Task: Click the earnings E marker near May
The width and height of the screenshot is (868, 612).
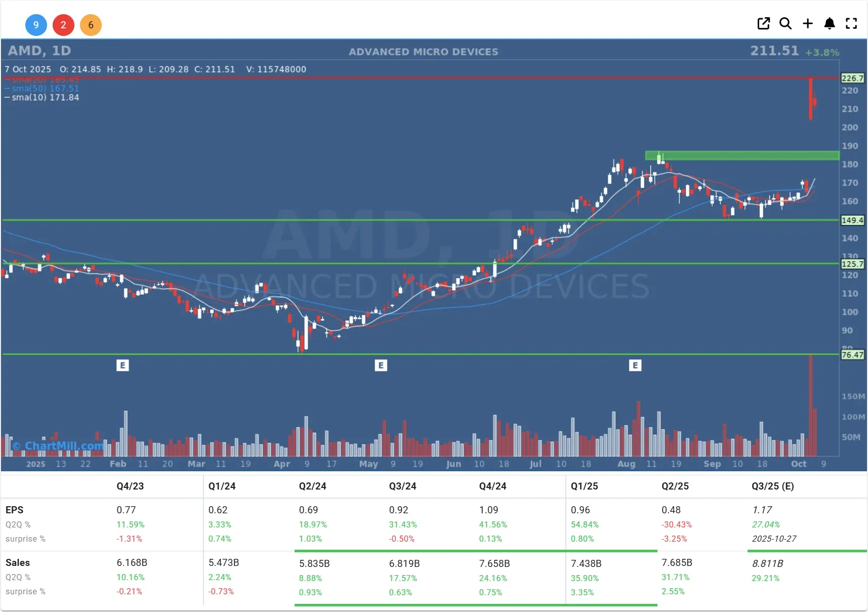Action: tap(381, 365)
